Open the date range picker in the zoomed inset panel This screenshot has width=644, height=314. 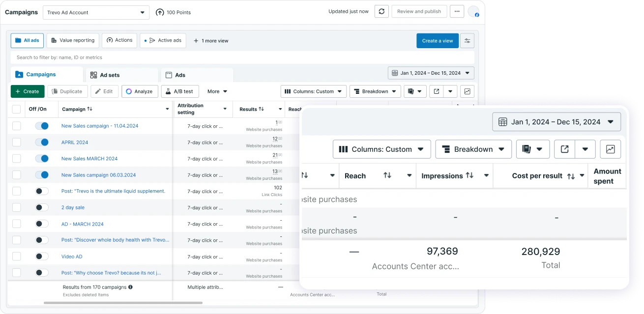point(556,122)
